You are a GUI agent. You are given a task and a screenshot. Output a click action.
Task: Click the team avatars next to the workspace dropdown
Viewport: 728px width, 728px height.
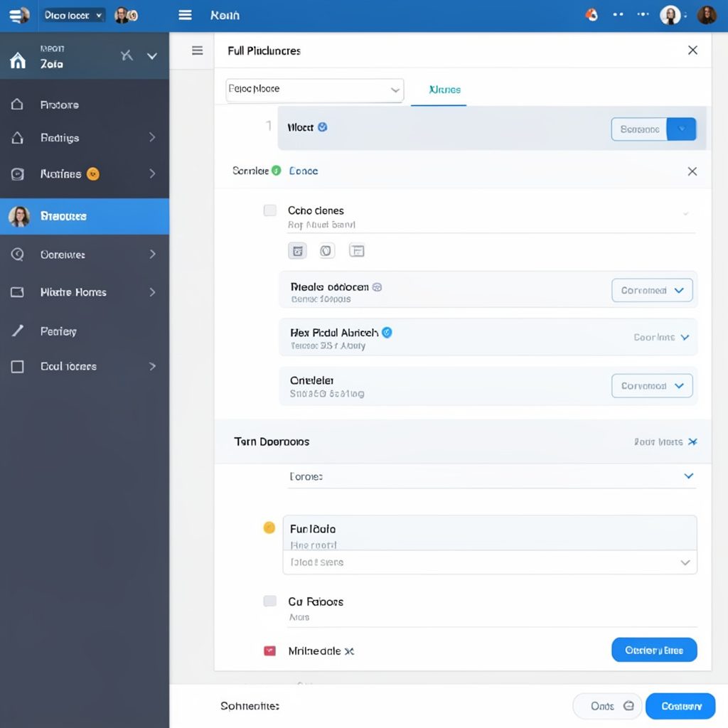coord(127,16)
